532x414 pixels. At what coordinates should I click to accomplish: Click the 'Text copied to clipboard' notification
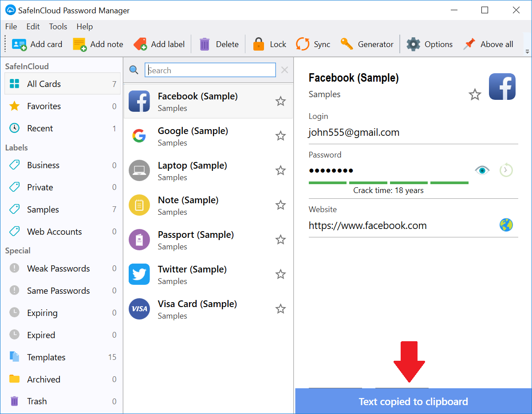(413, 401)
